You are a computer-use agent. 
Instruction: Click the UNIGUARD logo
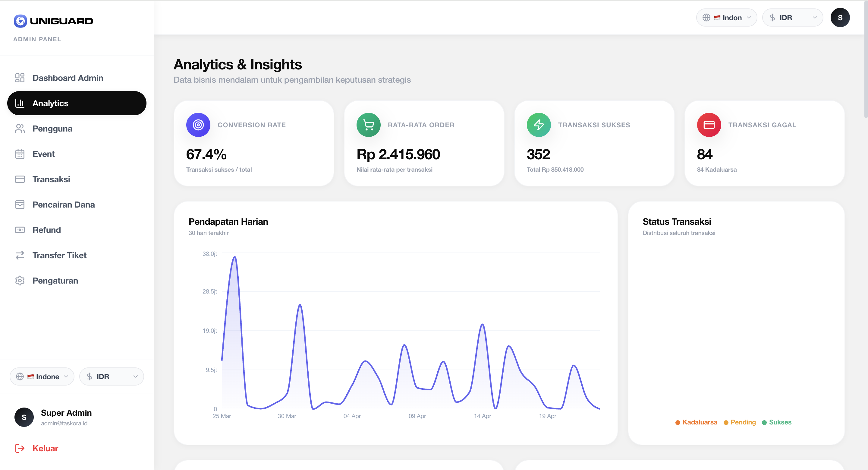[53, 21]
